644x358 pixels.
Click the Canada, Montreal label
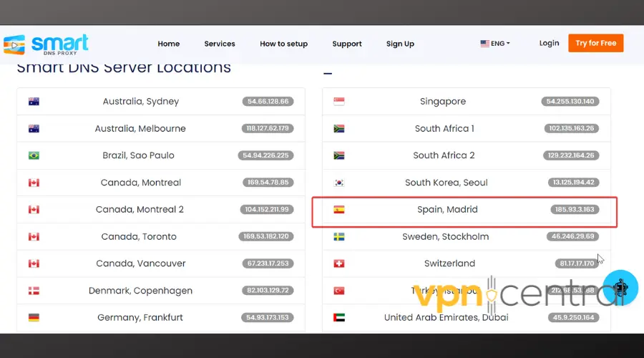[141, 183]
